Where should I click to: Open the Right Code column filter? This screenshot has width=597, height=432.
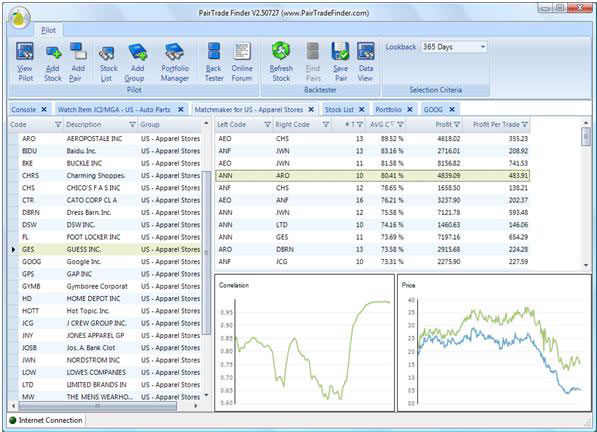(326, 124)
